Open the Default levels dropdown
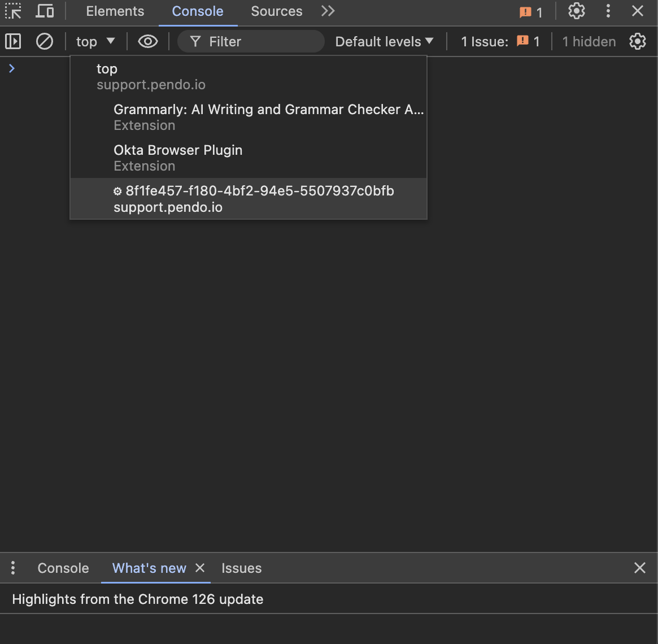The image size is (658, 644). pyautogui.click(x=384, y=42)
